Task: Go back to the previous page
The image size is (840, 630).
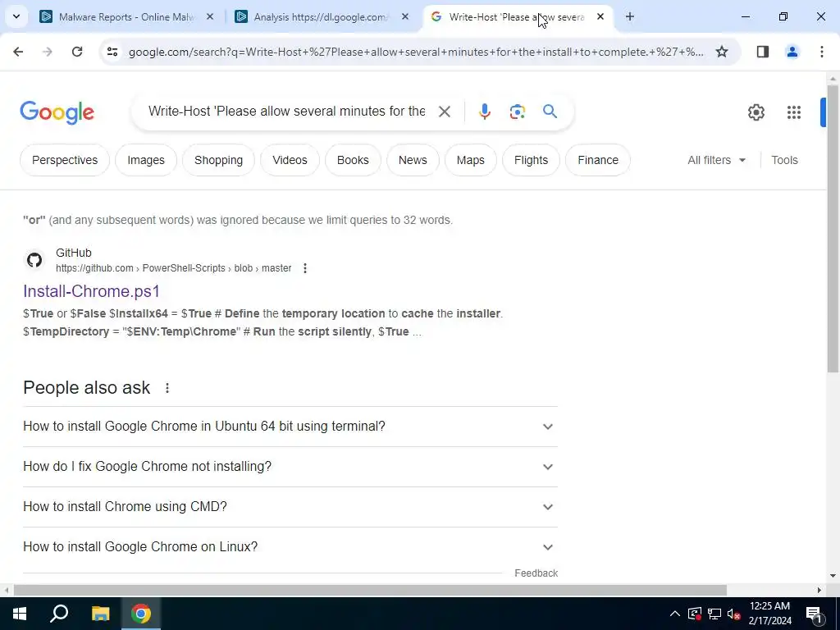Action: click(18, 52)
